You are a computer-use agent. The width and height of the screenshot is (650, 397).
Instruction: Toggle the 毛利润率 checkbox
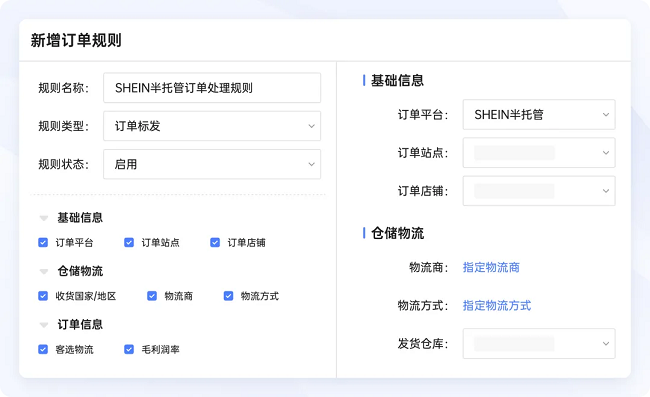tap(129, 349)
